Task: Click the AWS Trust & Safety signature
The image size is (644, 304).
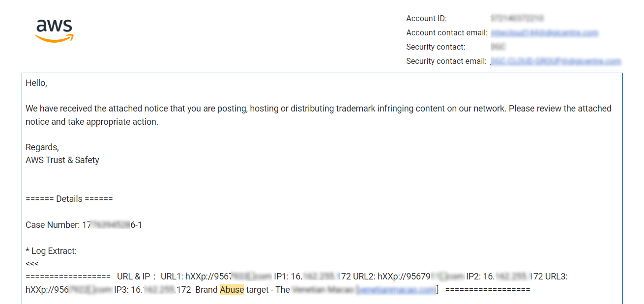Action: [x=62, y=160]
